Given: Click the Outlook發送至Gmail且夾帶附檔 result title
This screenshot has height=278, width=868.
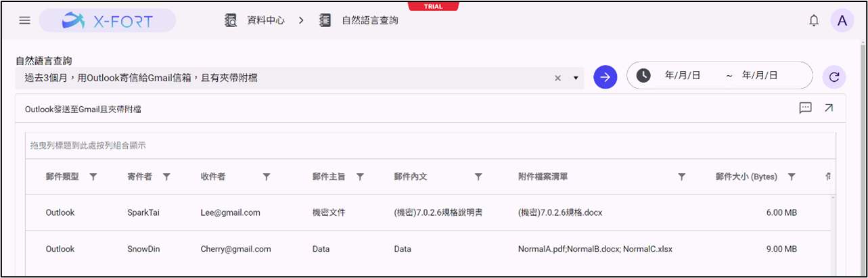Looking at the screenshot, I should coord(83,108).
